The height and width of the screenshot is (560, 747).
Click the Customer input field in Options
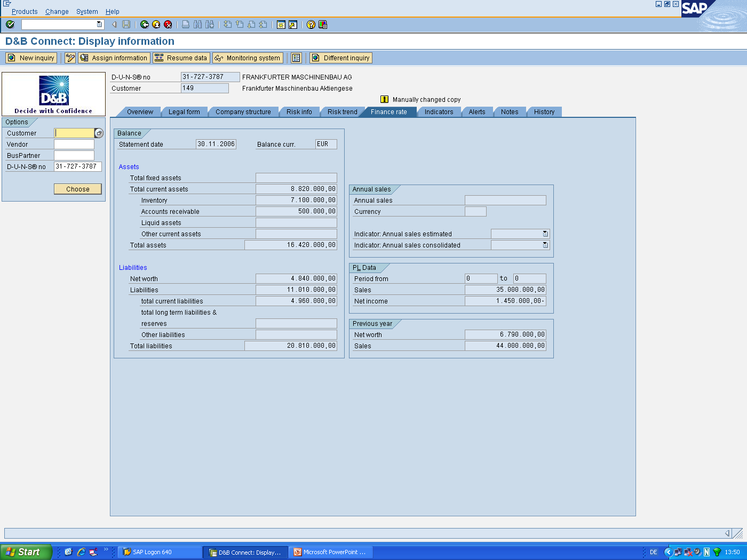[74, 133]
